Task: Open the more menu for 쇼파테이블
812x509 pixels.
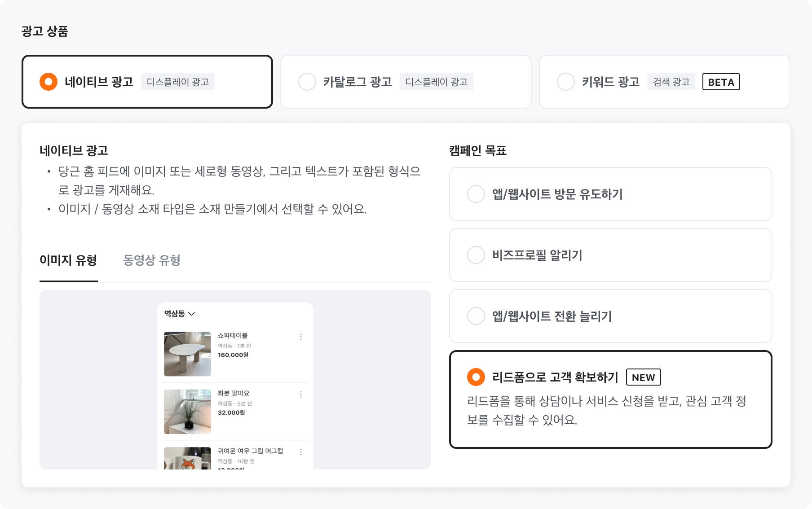Action: [x=301, y=337]
